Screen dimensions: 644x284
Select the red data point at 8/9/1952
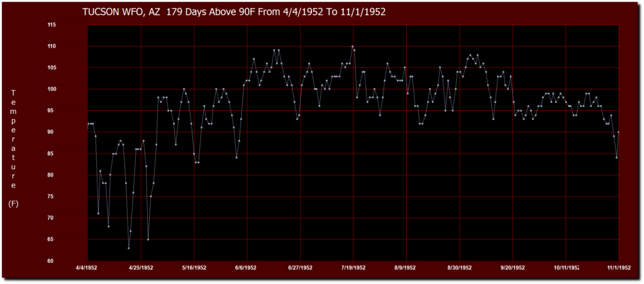coord(408,93)
